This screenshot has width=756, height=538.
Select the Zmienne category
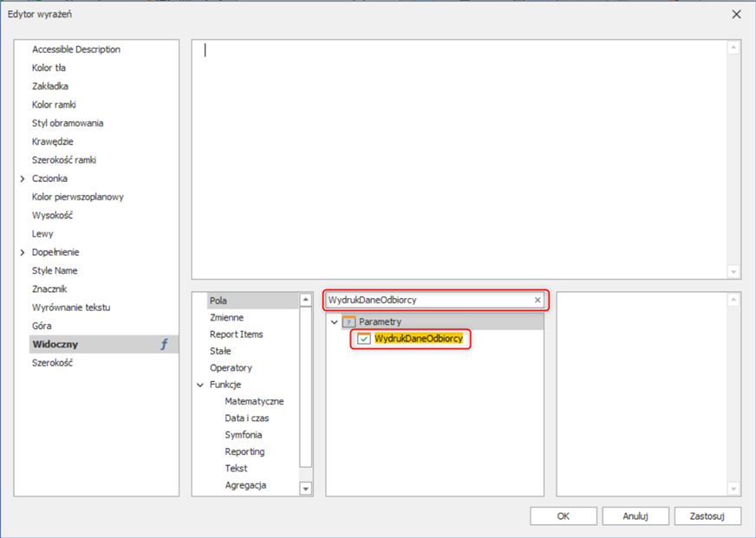point(226,318)
